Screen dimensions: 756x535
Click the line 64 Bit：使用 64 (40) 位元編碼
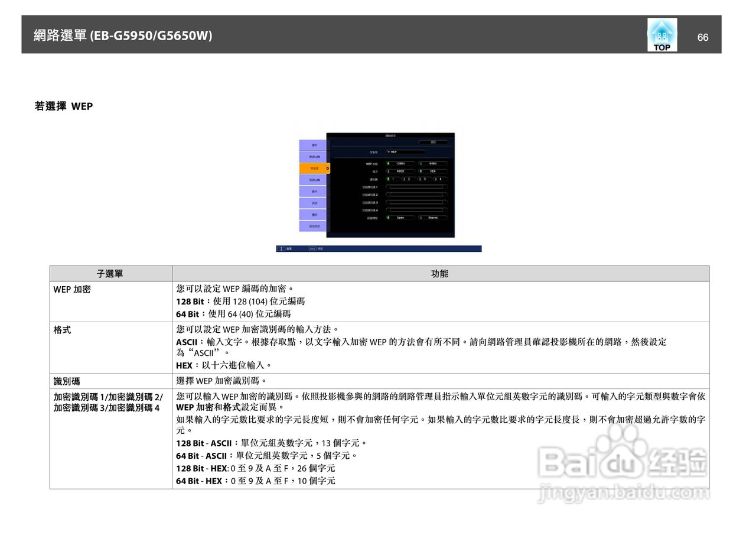coord(233,314)
